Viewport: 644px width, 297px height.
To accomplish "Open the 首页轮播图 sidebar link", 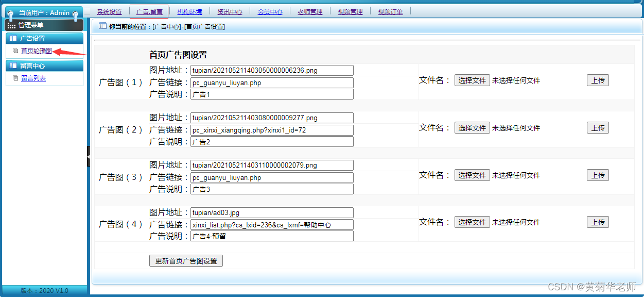I will click(x=36, y=51).
